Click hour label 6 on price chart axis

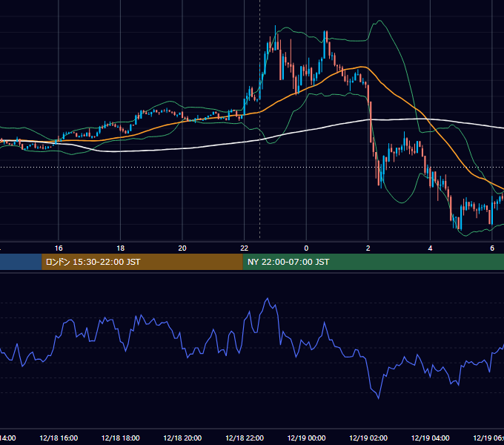[x=492, y=248]
